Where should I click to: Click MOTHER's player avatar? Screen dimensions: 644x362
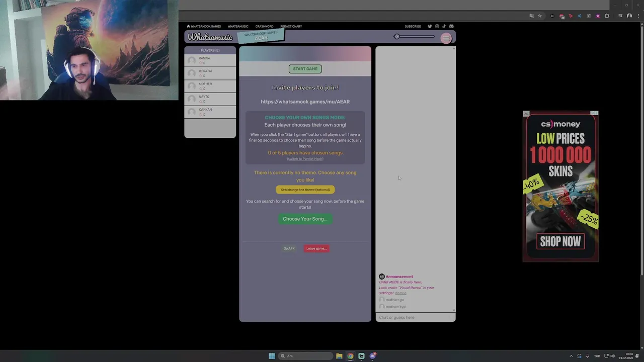[192, 86]
